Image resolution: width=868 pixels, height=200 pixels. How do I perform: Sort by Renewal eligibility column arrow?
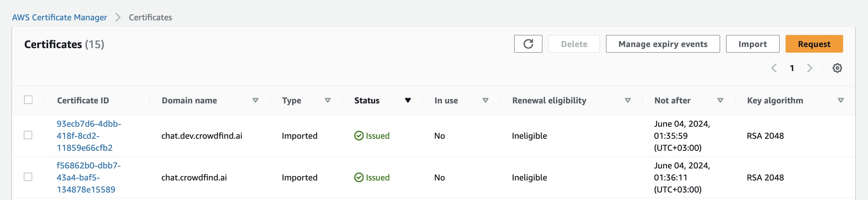click(x=627, y=100)
